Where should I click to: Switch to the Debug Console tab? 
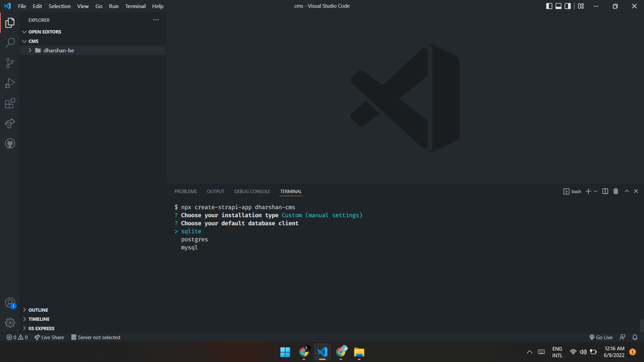point(252,191)
